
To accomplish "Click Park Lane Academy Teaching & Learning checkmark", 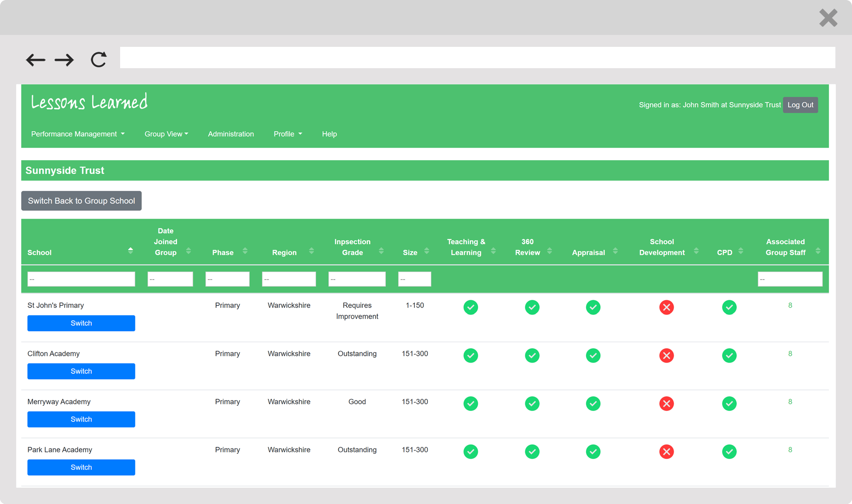I will click(471, 452).
